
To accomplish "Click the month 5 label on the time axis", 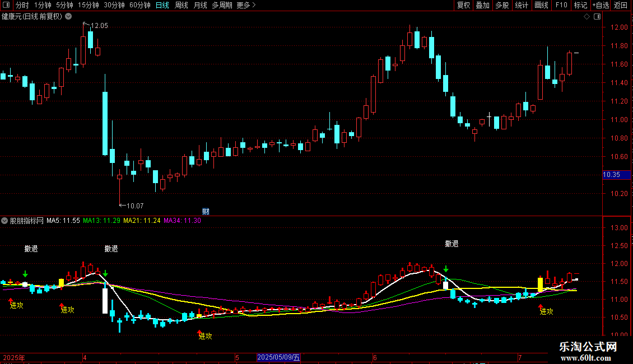I will coord(237,357).
